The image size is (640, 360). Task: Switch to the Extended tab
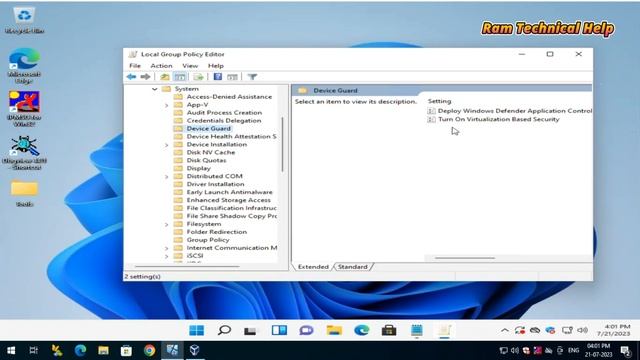pos(313,267)
